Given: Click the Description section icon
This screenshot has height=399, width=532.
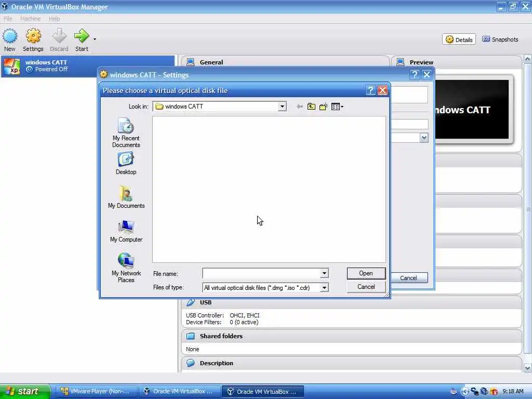Looking at the screenshot, I should pos(191,363).
